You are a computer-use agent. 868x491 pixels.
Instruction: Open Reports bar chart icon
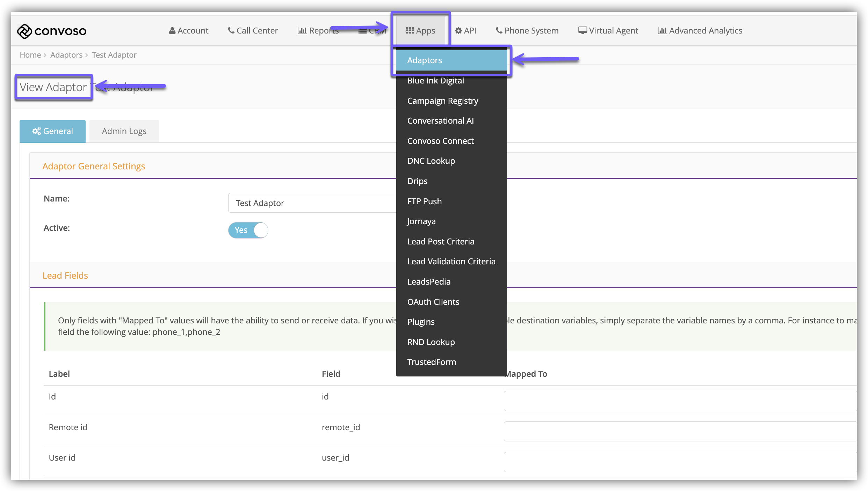click(x=302, y=31)
